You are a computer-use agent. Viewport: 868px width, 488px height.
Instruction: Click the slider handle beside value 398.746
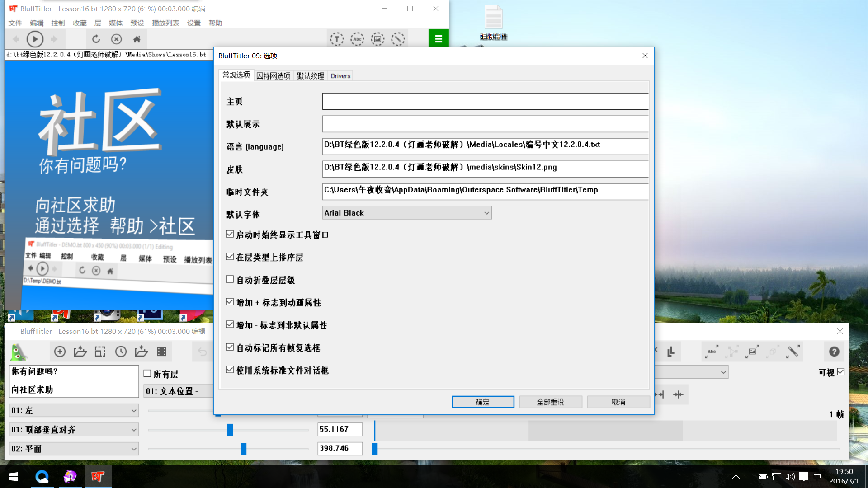point(244,449)
